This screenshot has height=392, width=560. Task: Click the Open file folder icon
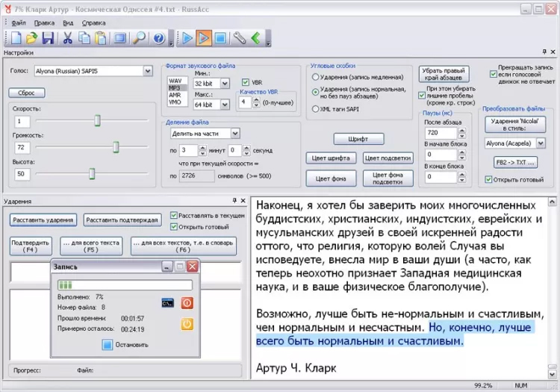31,38
